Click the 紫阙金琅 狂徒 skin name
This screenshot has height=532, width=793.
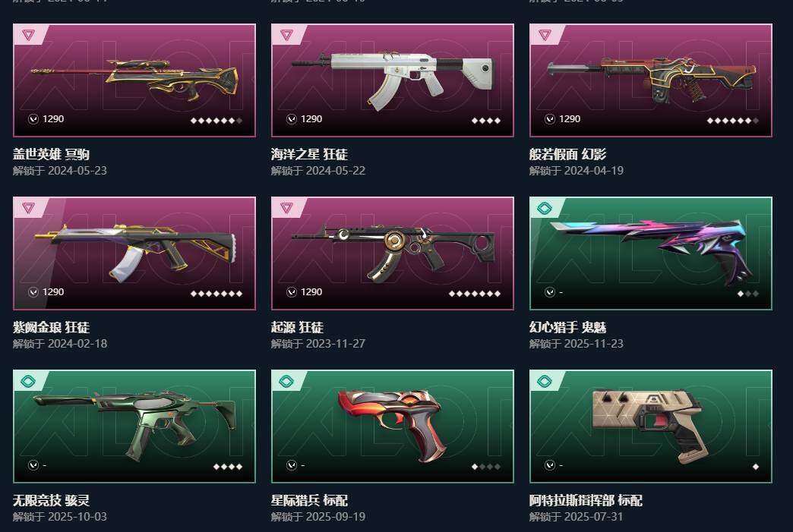coord(51,327)
